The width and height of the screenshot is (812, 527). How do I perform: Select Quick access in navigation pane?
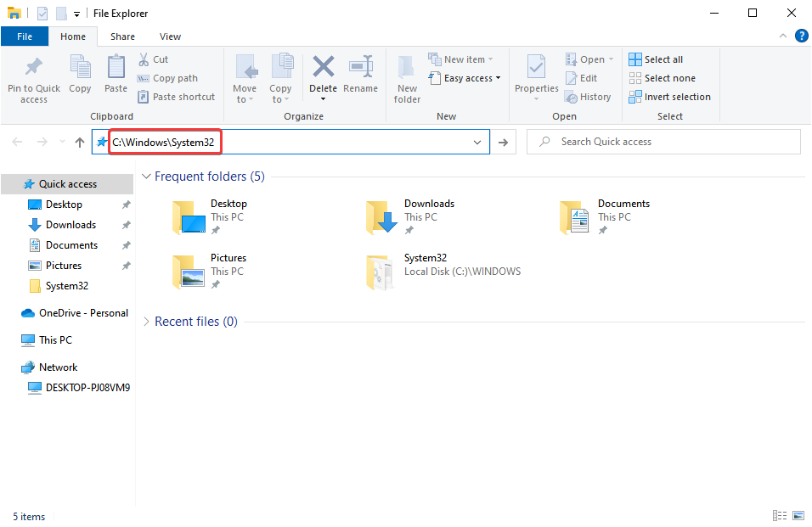coord(68,184)
